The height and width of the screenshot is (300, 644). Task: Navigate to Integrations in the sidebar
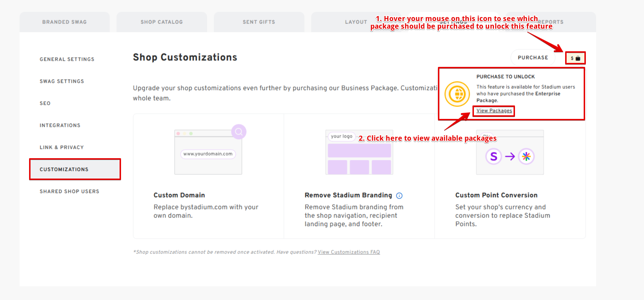[x=60, y=125]
